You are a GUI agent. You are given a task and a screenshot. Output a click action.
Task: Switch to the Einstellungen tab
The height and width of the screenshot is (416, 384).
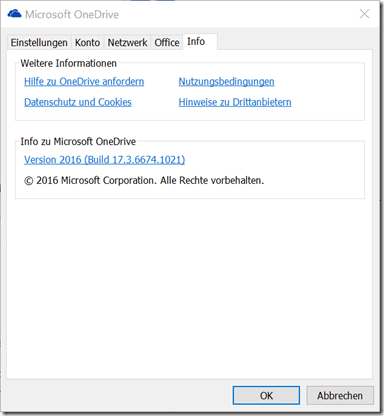(x=39, y=43)
